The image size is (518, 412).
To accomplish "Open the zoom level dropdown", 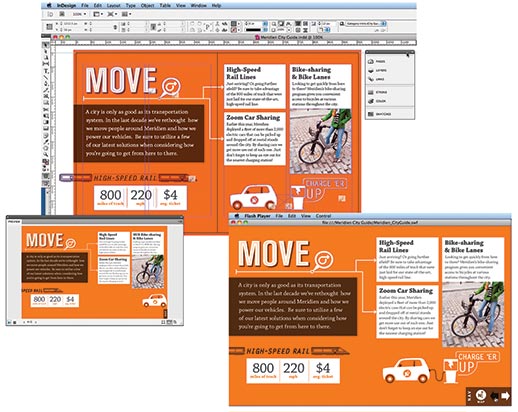I will (80, 14).
